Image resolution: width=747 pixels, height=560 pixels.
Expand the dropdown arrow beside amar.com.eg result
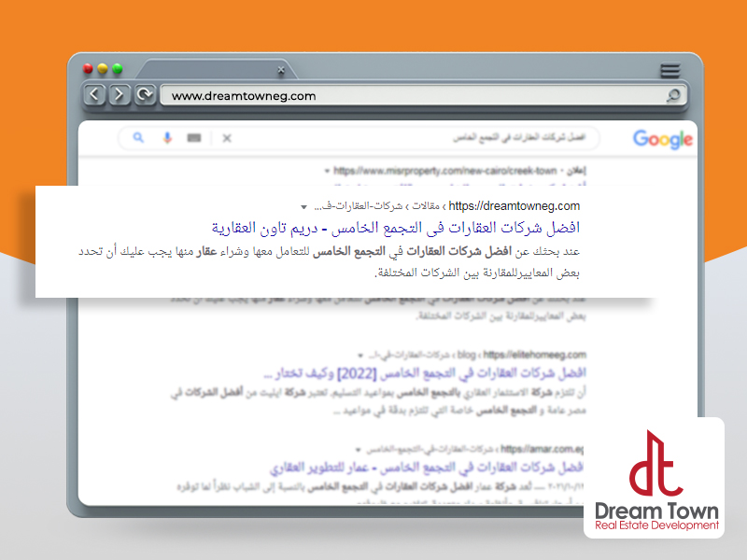(x=359, y=450)
